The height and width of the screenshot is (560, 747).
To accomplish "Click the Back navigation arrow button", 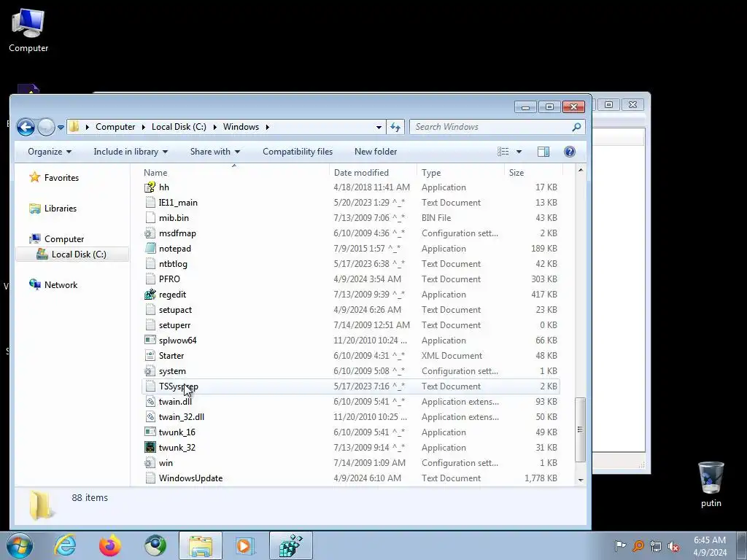I will [x=26, y=127].
